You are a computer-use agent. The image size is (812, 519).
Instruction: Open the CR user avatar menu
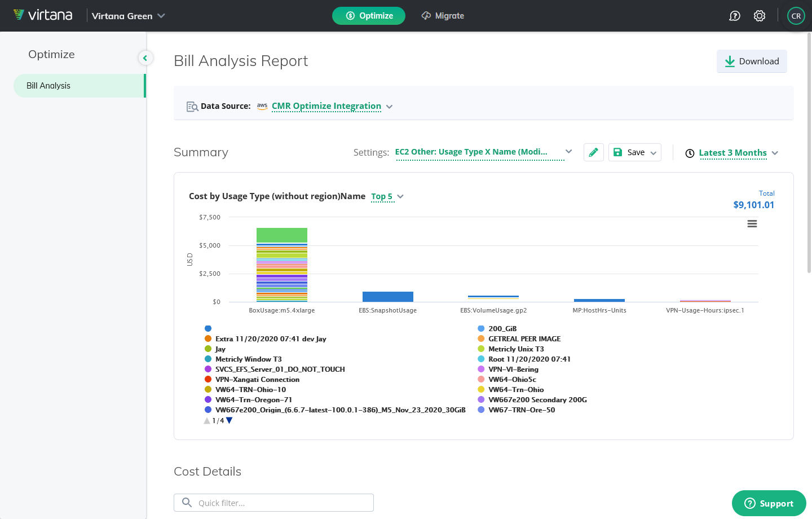coord(796,16)
